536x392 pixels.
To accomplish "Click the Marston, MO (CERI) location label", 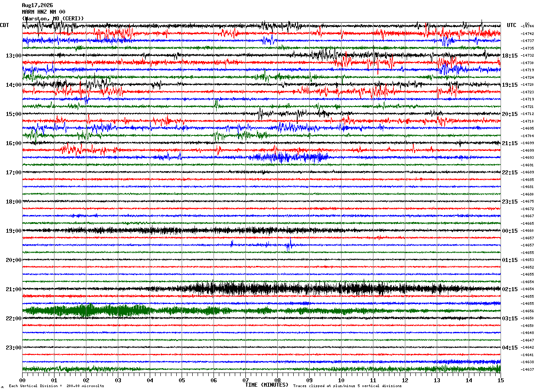I will (x=53, y=18).
